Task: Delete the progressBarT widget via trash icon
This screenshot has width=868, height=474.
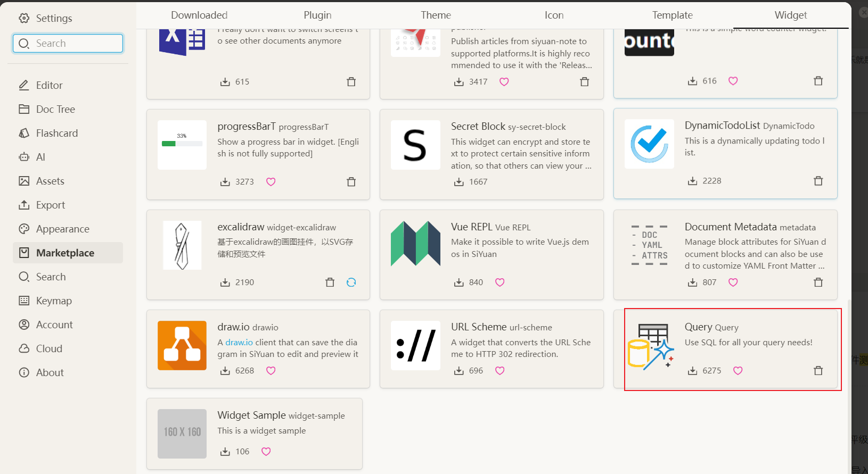Action: (351, 182)
